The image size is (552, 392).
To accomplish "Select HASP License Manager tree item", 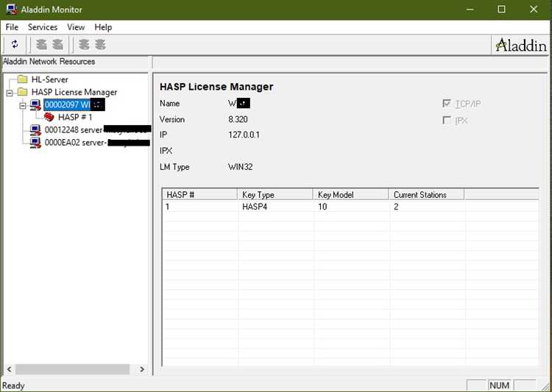I will point(74,92).
